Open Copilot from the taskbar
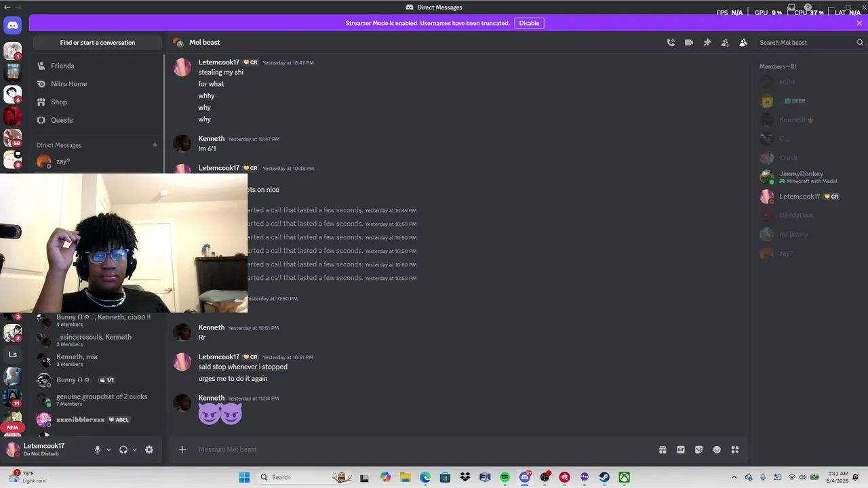The height and width of the screenshot is (488, 868). (x=385, y=477)
